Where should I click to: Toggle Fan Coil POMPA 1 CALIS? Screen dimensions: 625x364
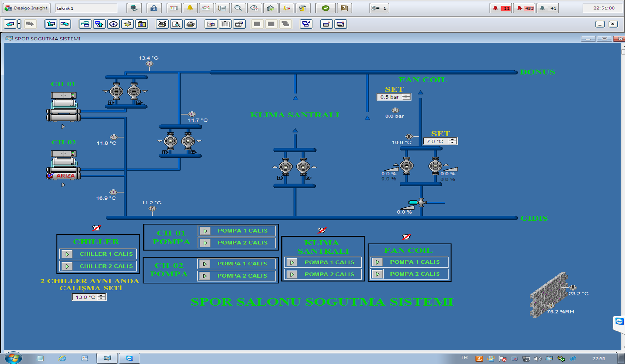pyautogui.click(x=377, y=262)
